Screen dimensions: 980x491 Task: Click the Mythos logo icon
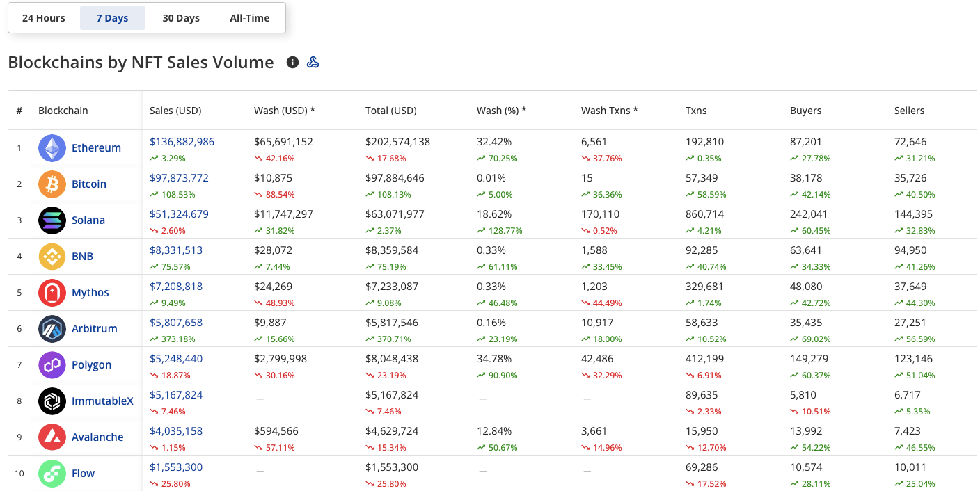(x=52, y=293)
